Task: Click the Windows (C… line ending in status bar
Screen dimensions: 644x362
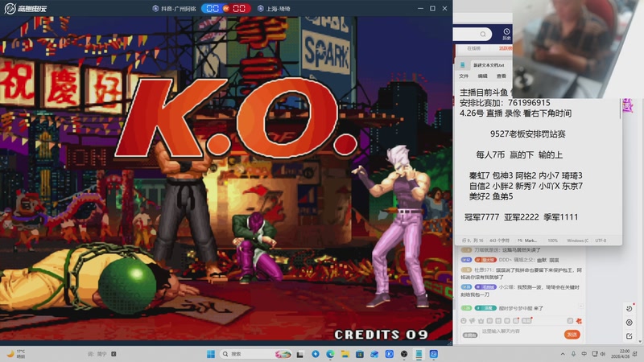Action: point(577,241)
